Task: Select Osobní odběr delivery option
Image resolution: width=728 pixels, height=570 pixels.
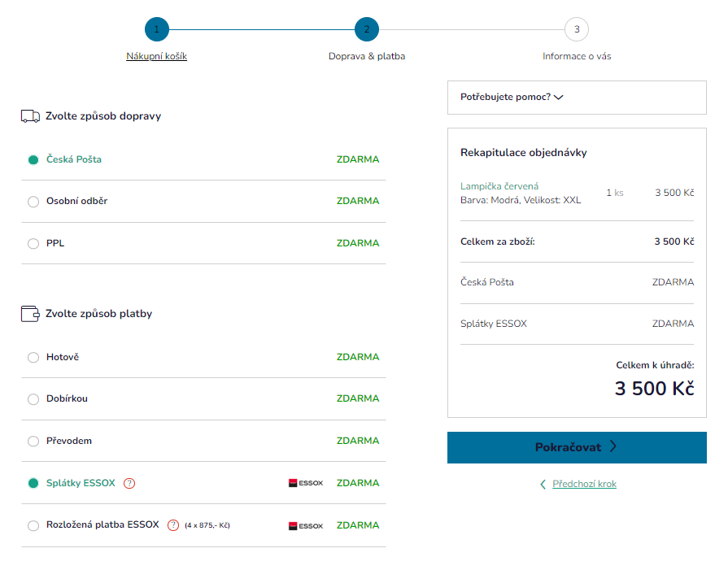Action: click(33, 202)
